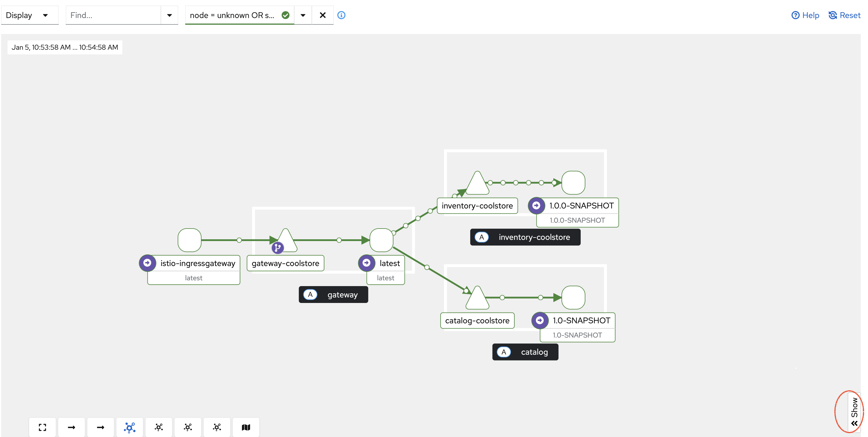This screenshot has width=868, height=437.
Task: Click the zoom-to-fit graph icon
Action: tap(42, 427)
